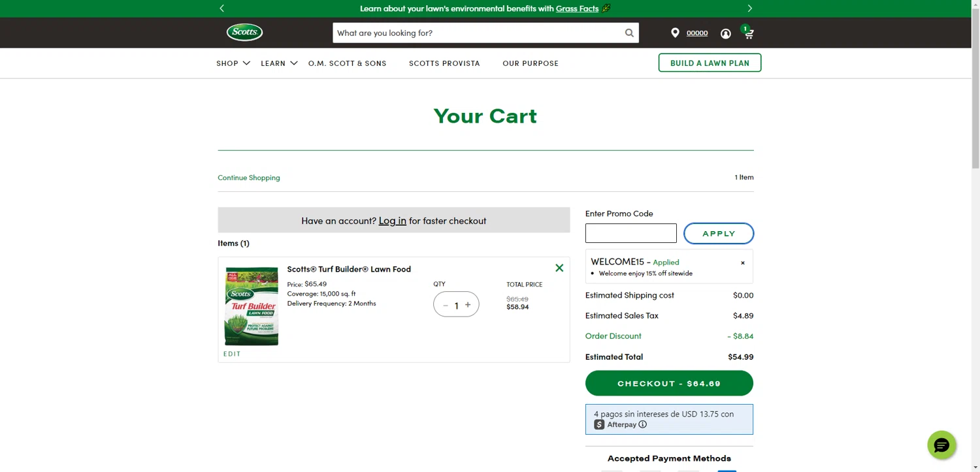This screenshot has width=980, height=472.
Task: Click the Afterpay logo icon
Action: point(599,424)
